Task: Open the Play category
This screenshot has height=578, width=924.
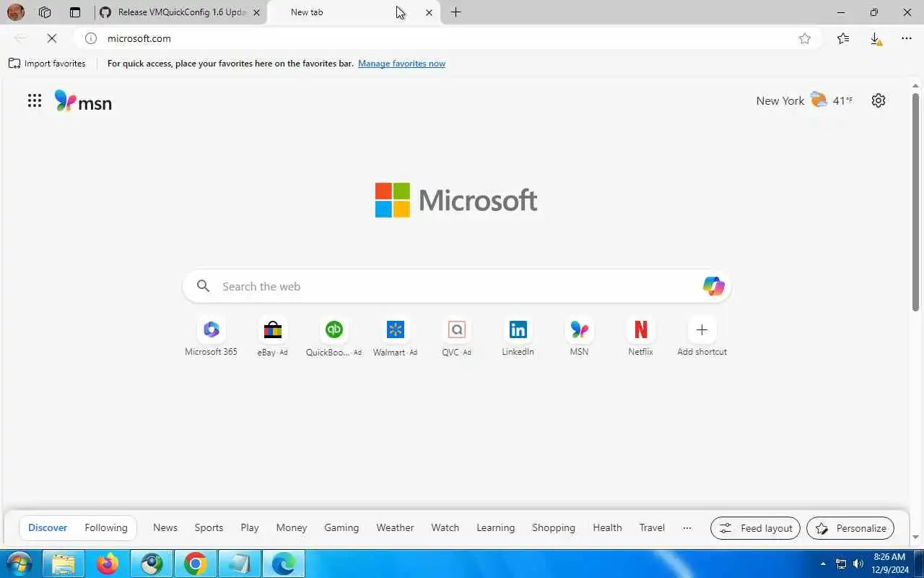Action: click(250, 527)
